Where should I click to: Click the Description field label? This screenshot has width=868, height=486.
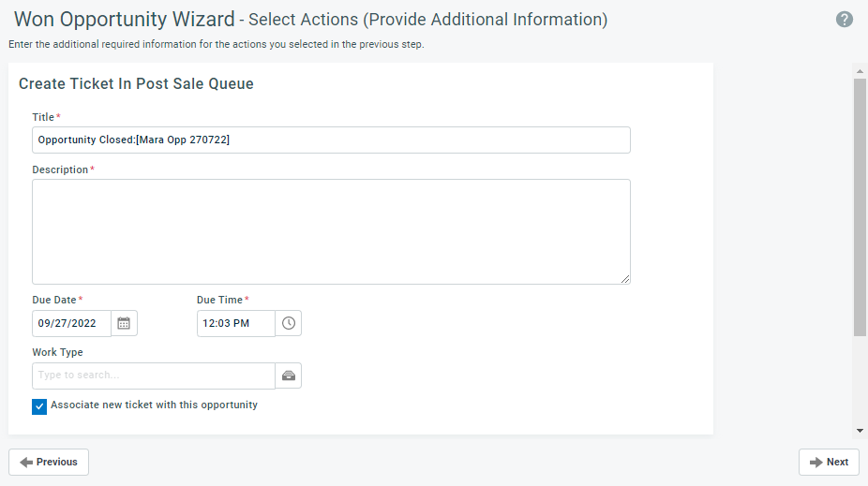click(x=60, y=169)
